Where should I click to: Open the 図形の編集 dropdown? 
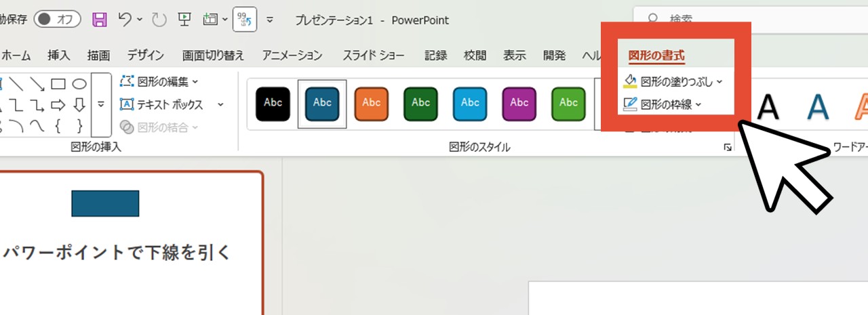(x=159, y=82)
